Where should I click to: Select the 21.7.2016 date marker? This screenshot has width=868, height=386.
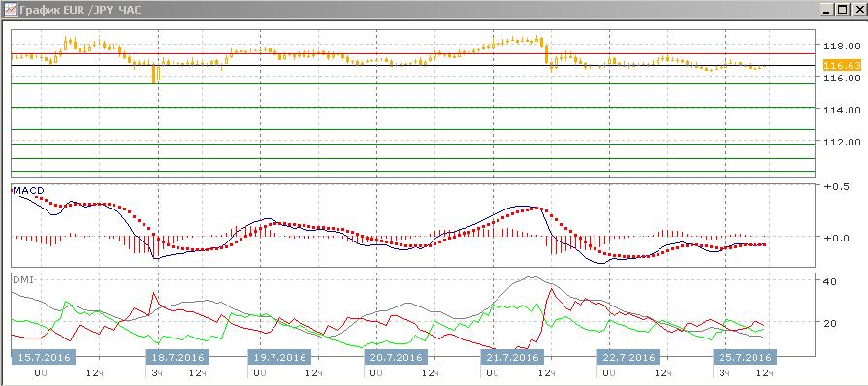click(x=513, y=357)
